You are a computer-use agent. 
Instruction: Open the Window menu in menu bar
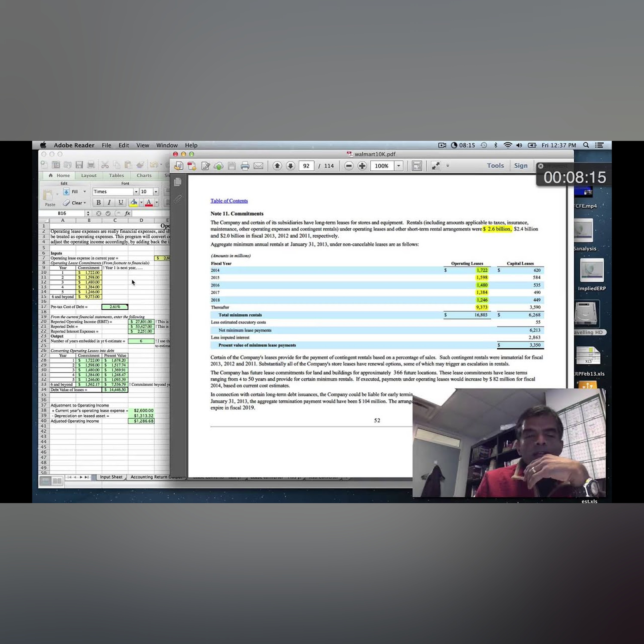pos(167,145)
